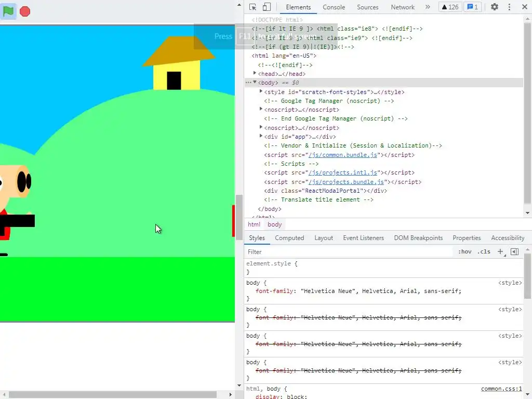Open the 1 message issues counter
Screen dimensions: 532x399
click(x=473, y=7)
